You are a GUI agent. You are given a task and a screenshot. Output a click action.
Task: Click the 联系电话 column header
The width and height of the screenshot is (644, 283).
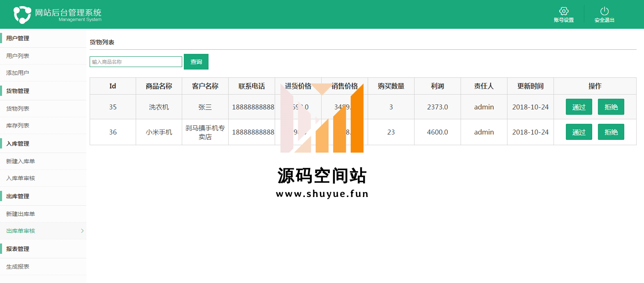[252, 86]
